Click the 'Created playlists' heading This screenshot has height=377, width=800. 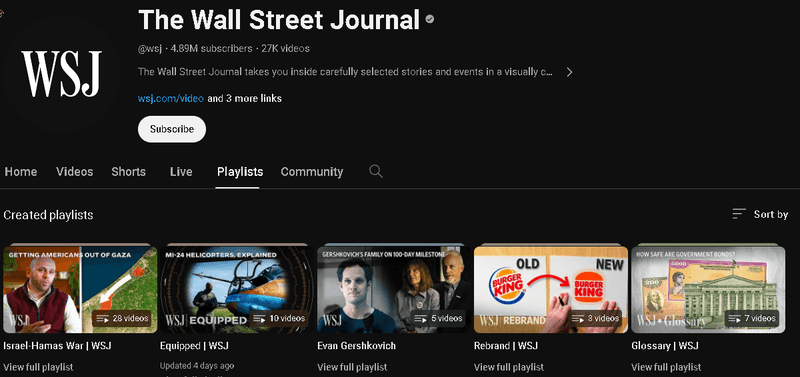48,215
